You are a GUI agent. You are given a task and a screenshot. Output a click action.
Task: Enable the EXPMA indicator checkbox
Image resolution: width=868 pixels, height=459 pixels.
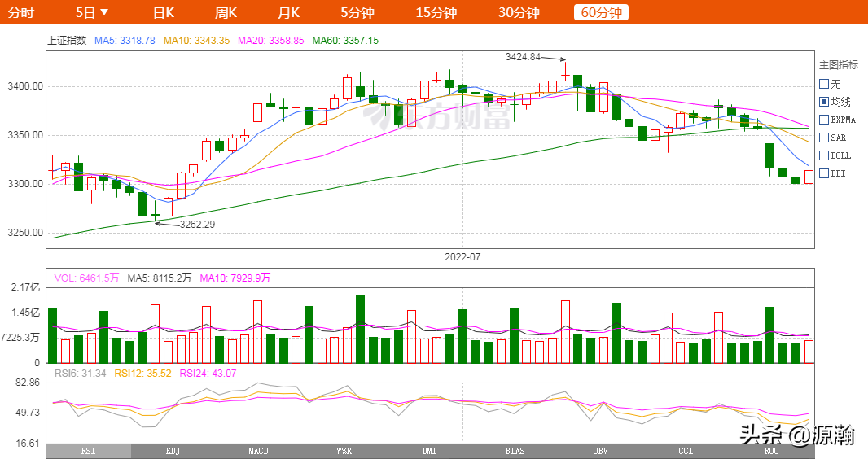click(x=824, y=120)
